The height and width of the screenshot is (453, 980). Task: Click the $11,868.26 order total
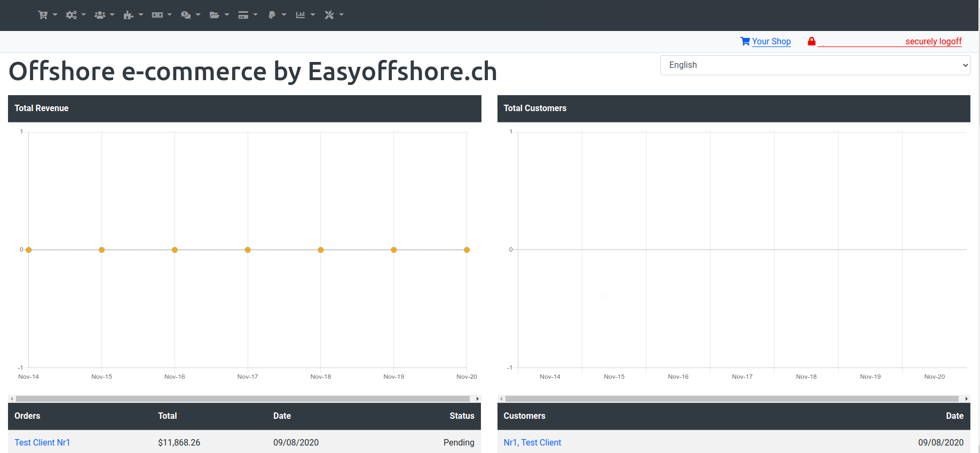tap(179, 442)
